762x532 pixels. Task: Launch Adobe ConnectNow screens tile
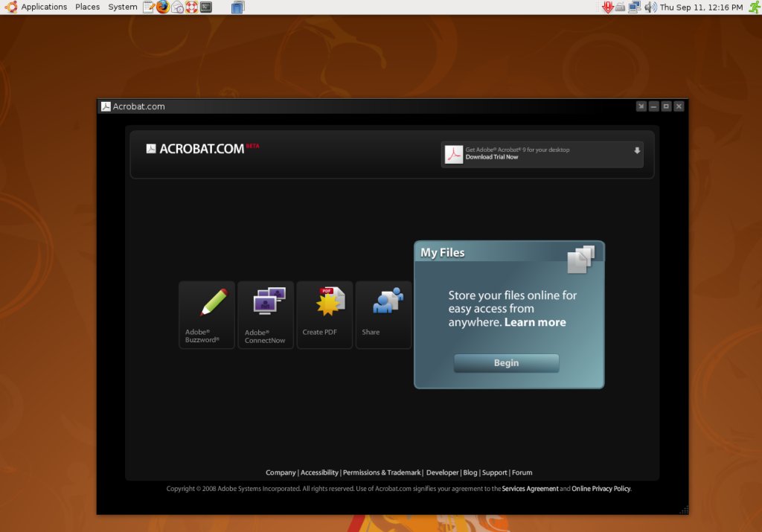coord(266,315)
